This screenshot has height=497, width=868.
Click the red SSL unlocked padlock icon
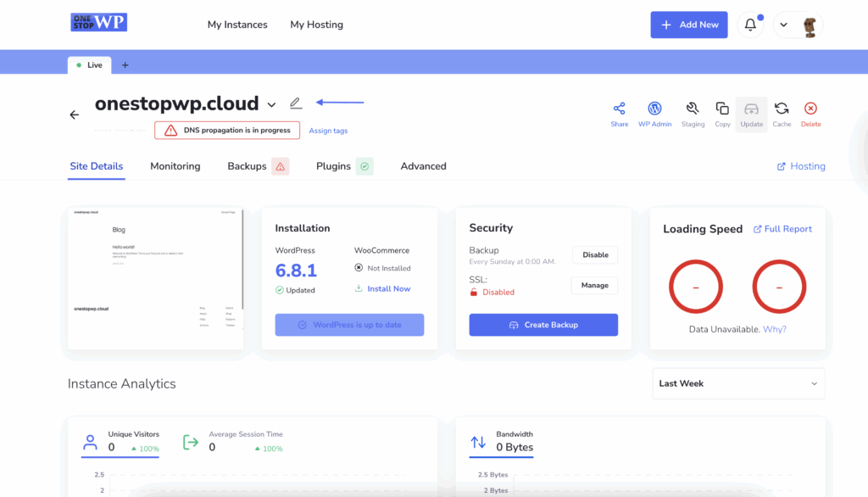point(473,292)
